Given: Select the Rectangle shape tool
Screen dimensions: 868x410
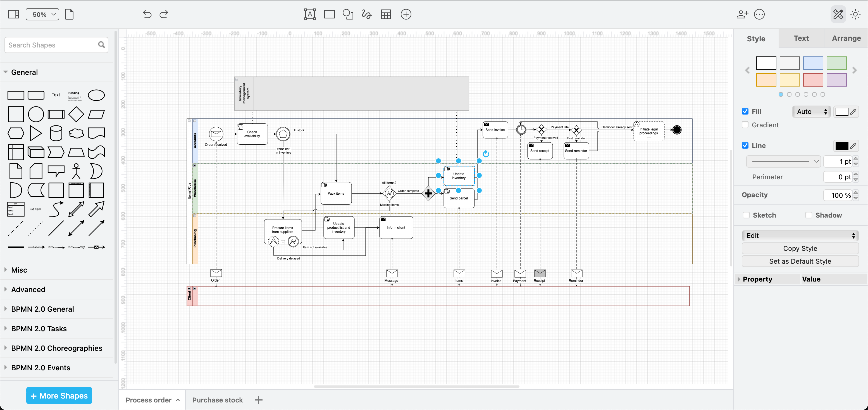Looking at the screenshot, I should click(x=329, y=14).
